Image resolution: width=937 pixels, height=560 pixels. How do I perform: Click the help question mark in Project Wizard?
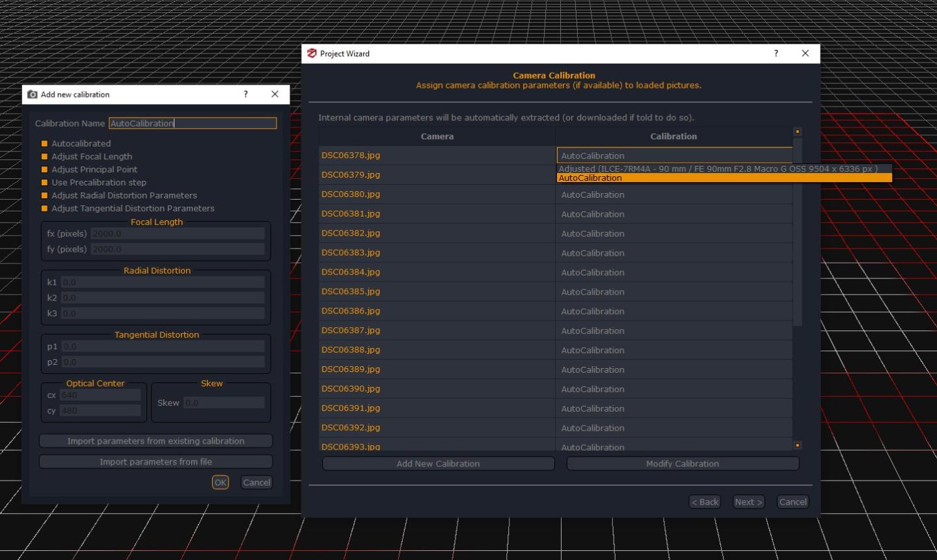click(x=776, y=53)
